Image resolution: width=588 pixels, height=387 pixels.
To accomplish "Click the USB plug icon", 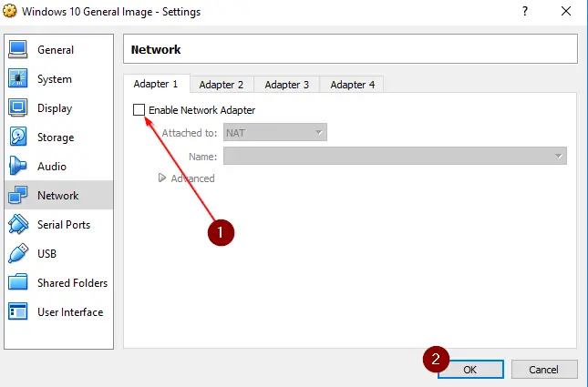I will (x=17, y=253).
